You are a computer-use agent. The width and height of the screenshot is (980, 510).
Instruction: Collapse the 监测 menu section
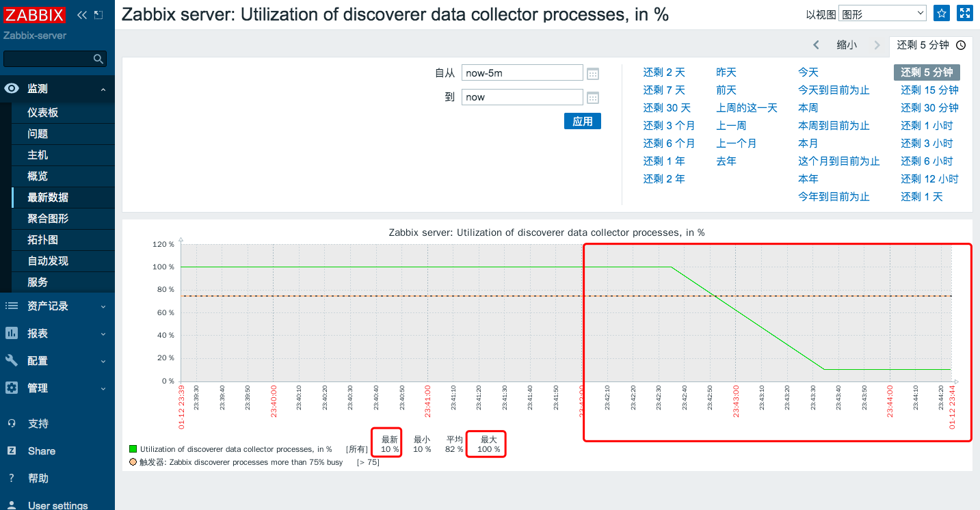click(x=103, y=89)
